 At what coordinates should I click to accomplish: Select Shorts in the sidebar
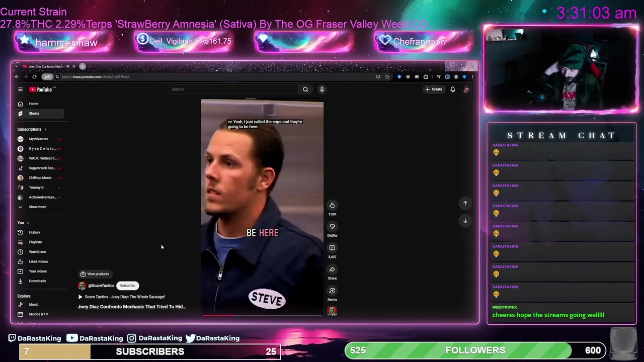[40, 114]
